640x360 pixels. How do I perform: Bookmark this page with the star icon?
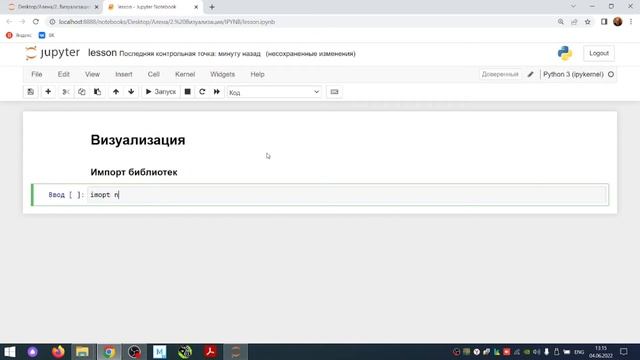[x=588, y=22]
